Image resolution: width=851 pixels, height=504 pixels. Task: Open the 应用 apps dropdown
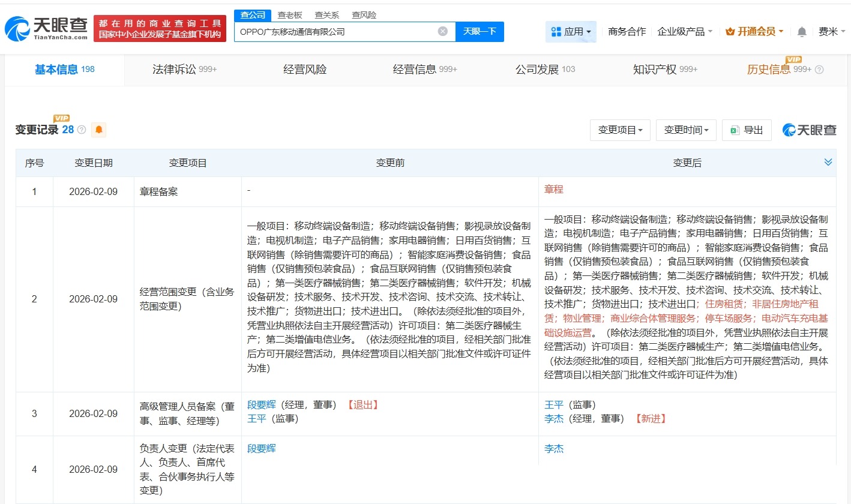coord(571,31)
